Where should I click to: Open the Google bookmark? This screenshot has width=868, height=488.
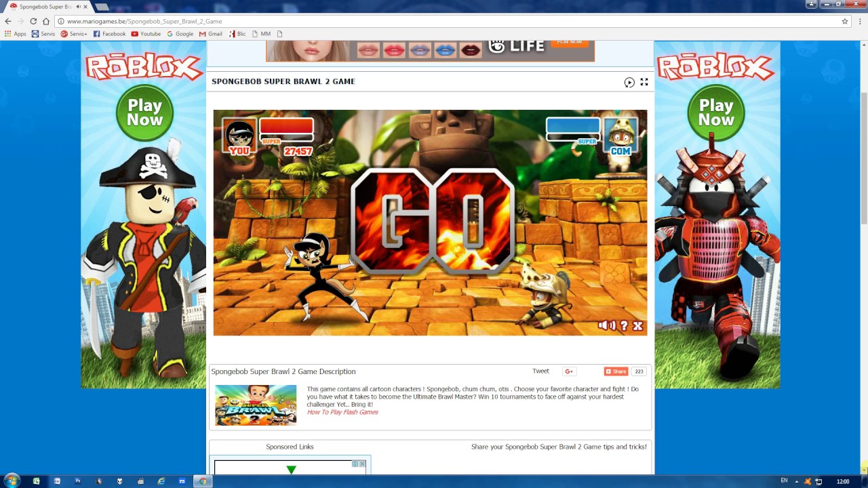[180, 34]
